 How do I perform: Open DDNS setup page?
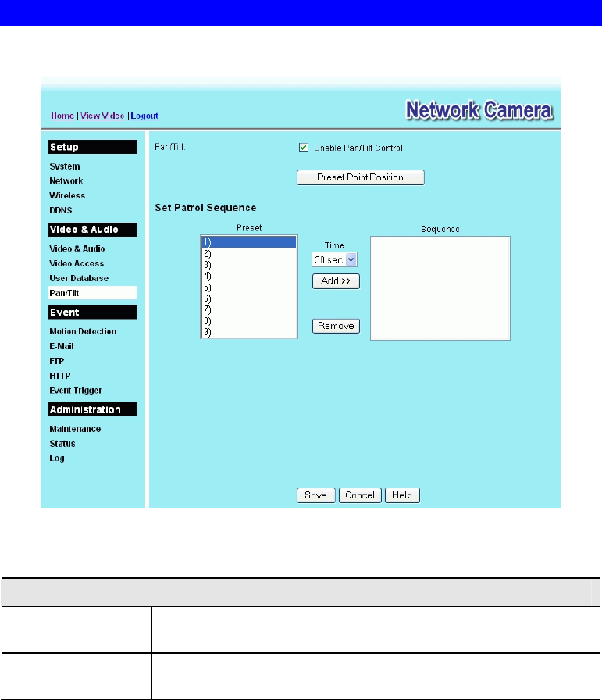coord(61,210)
